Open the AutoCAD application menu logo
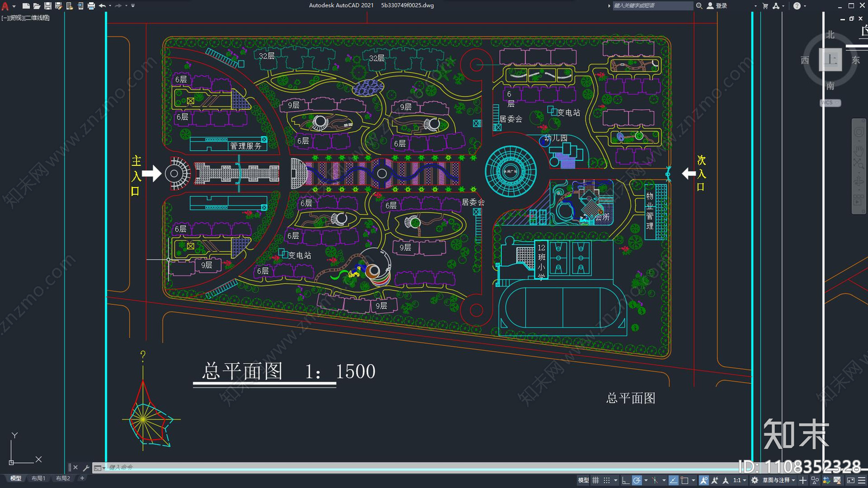The height and width of the screenshot is (488, 868). 5,6
